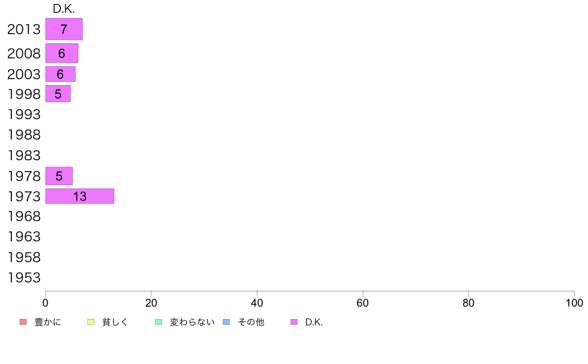The width and height of the screenshot is (588, 364).
Task: Click the 100 tick on x-axis
Action: pyautogui.click(x=574, y=303)
